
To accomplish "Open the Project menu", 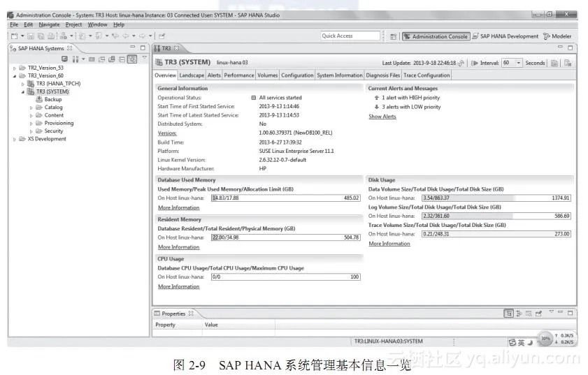I will pyautogui.click(x=73, y=24).
